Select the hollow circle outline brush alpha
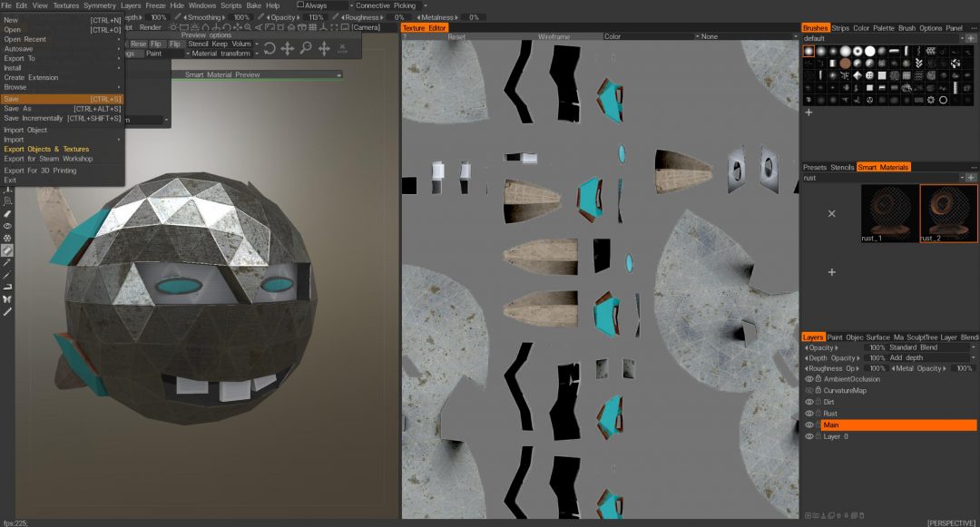Screen dimensions: 980x527 [x=943, y=100]
